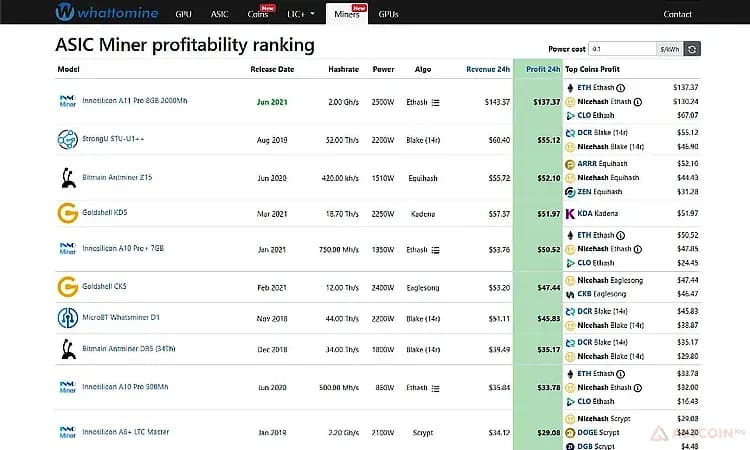750x450 pixels.
Task: Select the Miners tab
Action: click(347, 14)
